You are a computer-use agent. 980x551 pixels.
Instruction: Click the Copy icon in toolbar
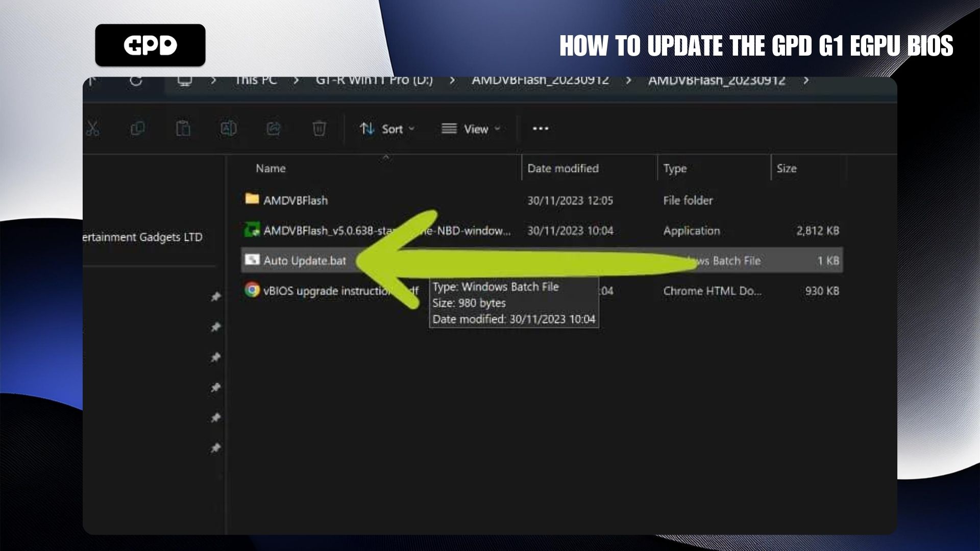point(137,129)
